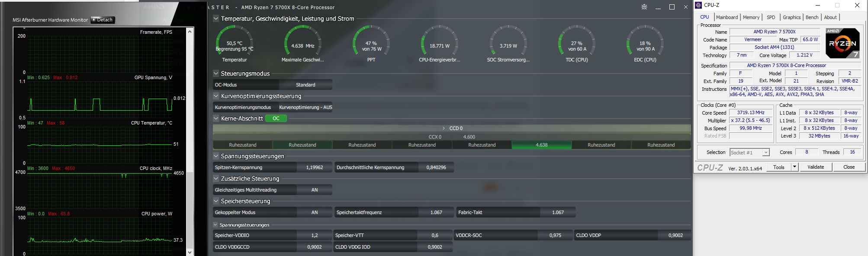This screenshot has width=868, height=256.
Task: Click Durchschnittliche Kernspannung value 0,840296
Action: [436, 167]
